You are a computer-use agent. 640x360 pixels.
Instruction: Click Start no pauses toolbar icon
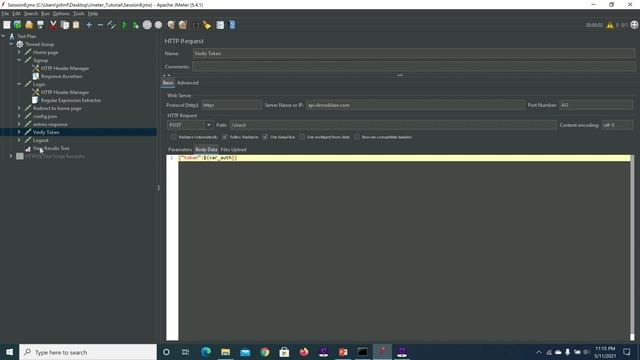point(136,25)
